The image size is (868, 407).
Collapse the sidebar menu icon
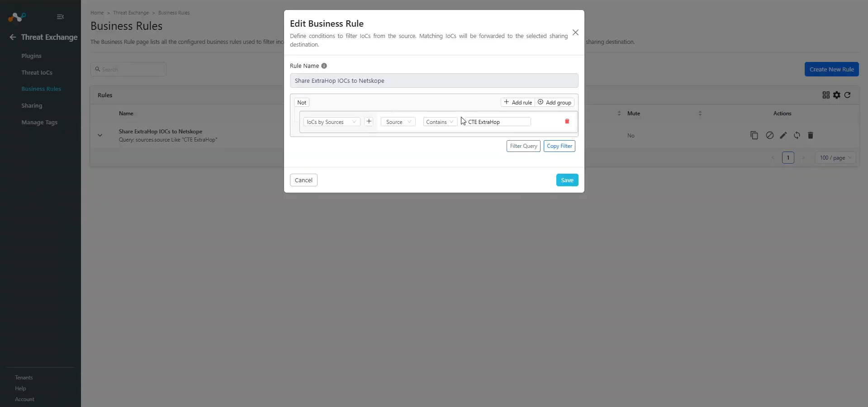(x=60, y=17)
